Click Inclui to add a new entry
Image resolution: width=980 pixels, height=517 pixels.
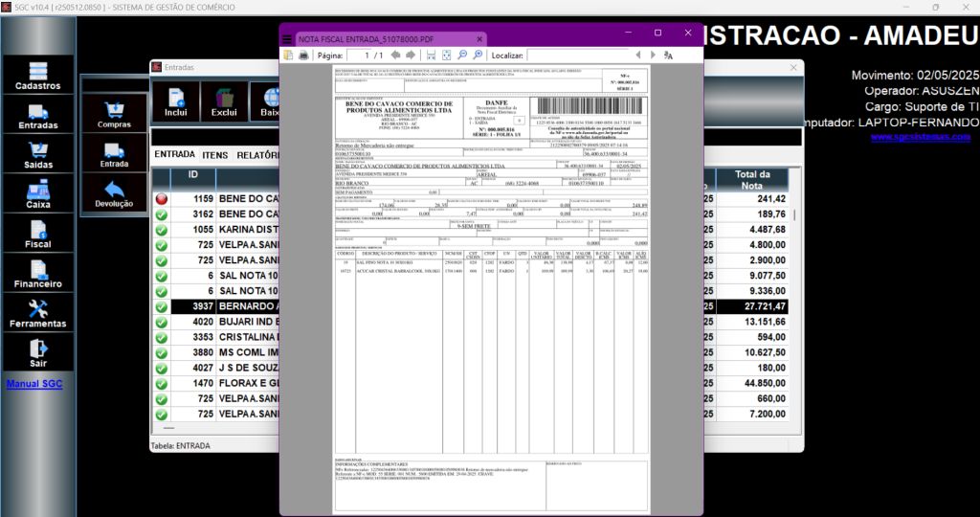tap(176, 101)
